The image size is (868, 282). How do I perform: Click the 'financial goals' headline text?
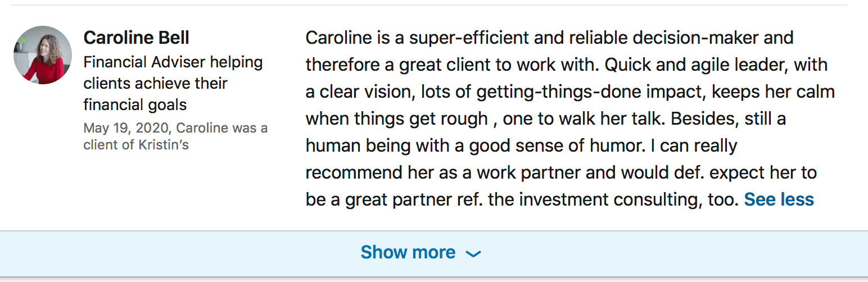(x=135, y=104)
